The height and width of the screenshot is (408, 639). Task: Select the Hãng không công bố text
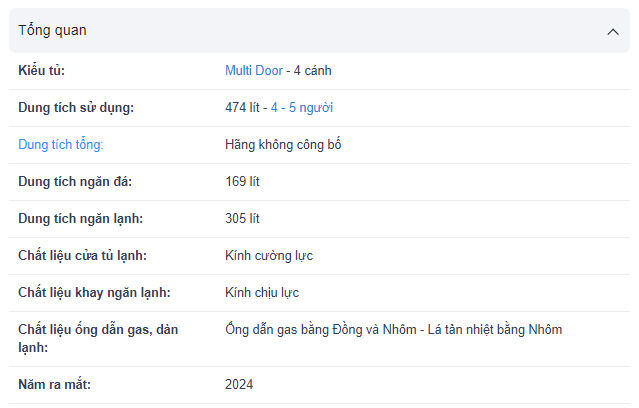coord(284,145)
